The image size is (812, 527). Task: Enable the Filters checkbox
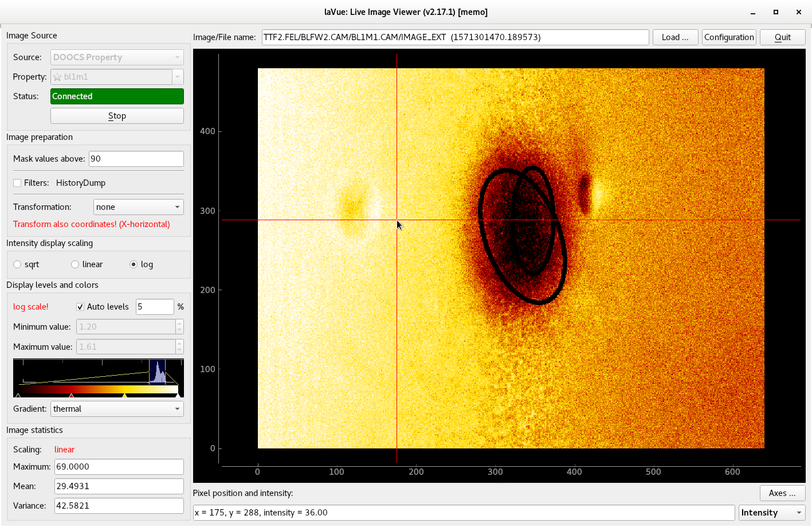[x=17, y=183]
